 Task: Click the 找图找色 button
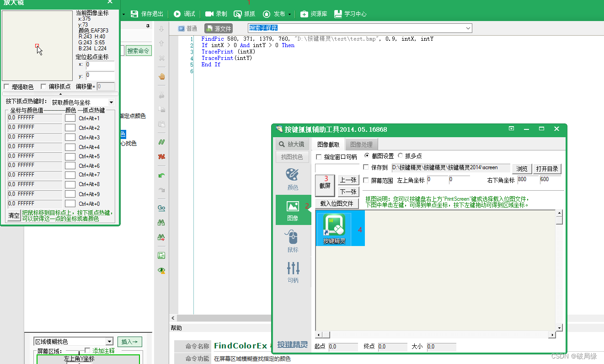(293, 157)
